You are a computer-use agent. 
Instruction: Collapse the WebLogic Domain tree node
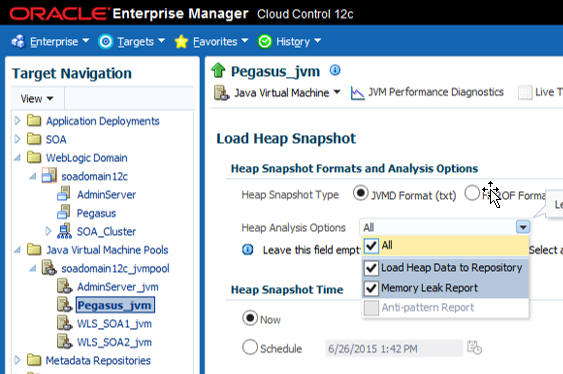coord(17,158)
